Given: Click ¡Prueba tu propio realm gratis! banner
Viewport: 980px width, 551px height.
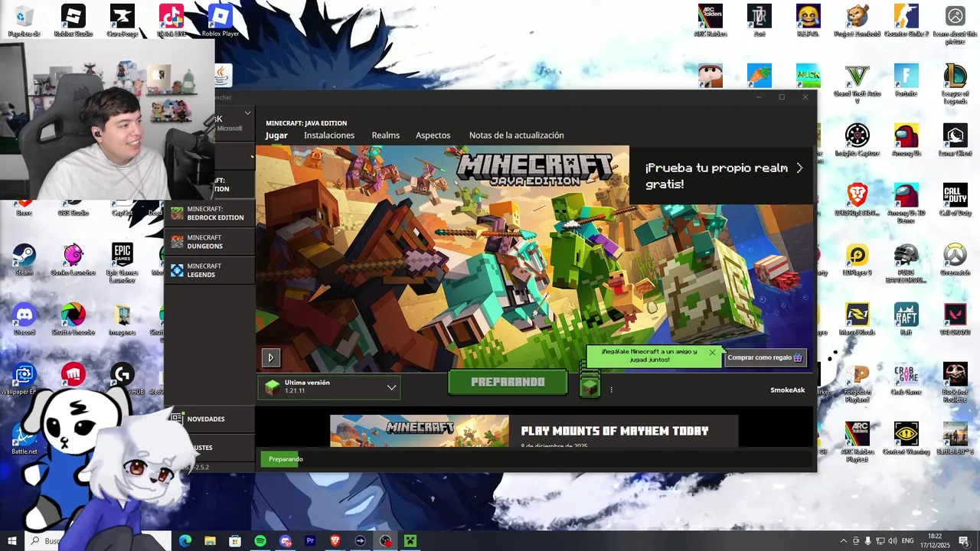Looking at the screenshot, I should (722, 176).
